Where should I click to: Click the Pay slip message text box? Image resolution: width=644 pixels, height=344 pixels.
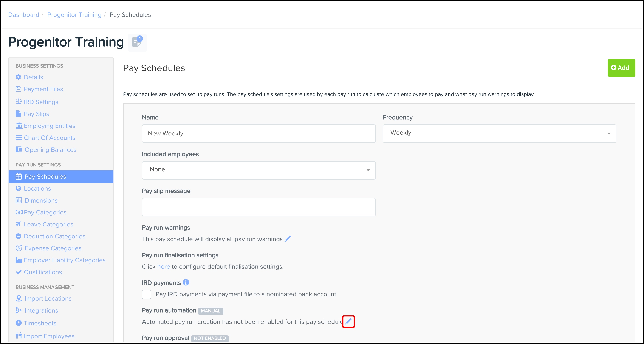pyautogui.click(x=259, y=207)
